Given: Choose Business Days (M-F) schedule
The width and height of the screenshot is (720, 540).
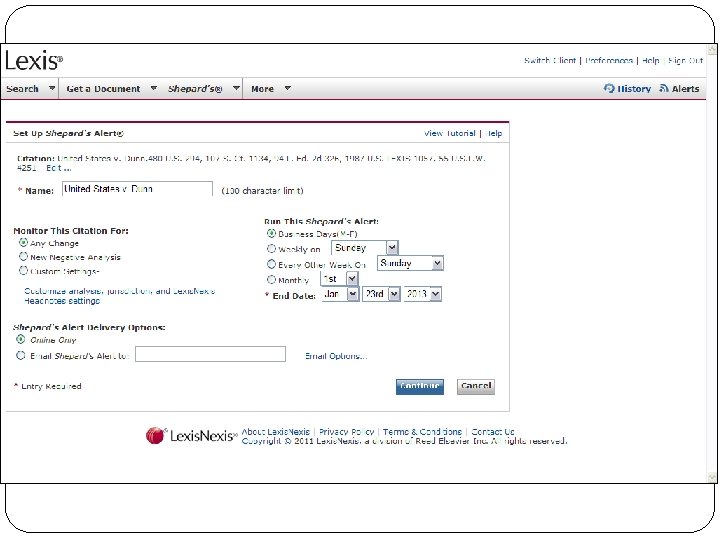Looking at the screenshot, I should (x=271, y=233).
